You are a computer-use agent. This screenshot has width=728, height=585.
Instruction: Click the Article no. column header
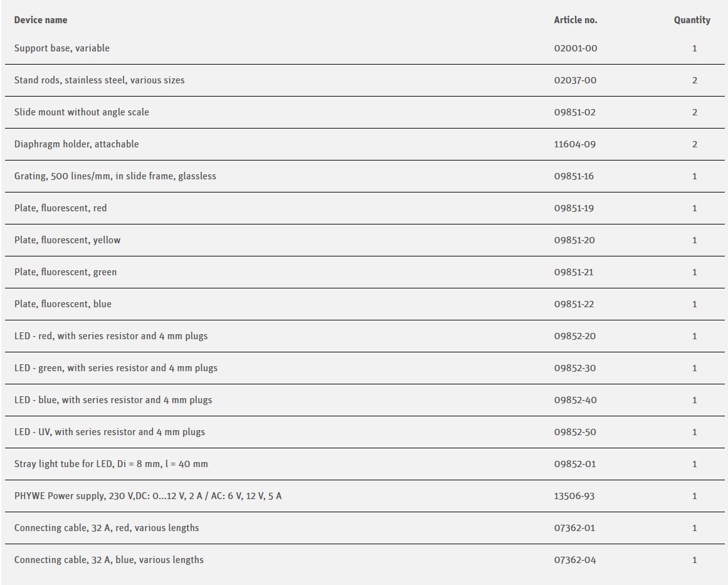pos(575,20)
